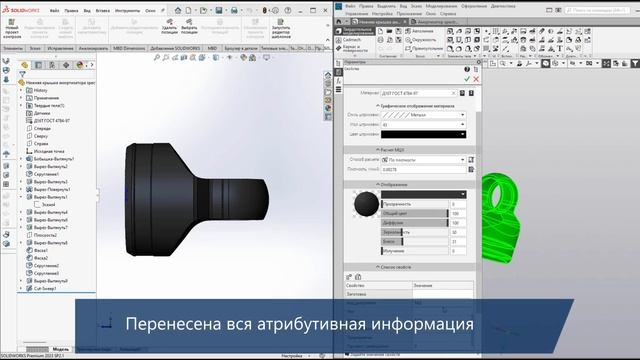Screen dimensions: 640x360
Task: Click the material preview sphere thumbnail
Action: tap(366, 203)
